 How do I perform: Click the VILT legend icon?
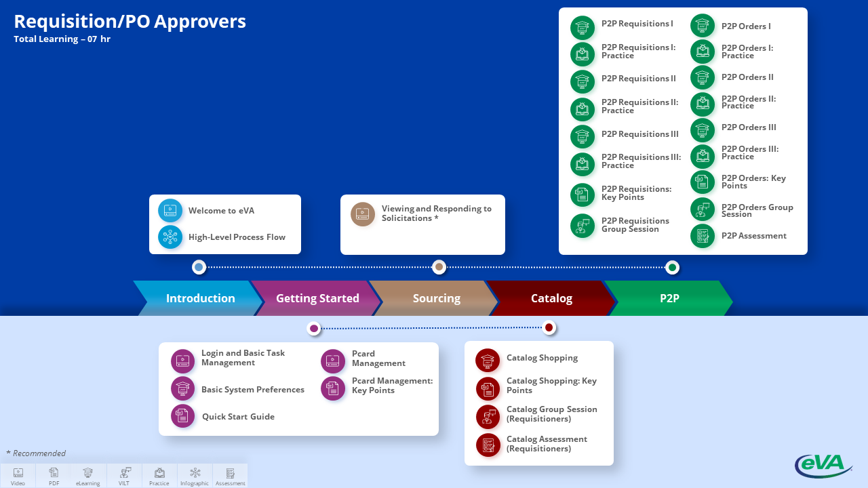[x=124, y=472]
